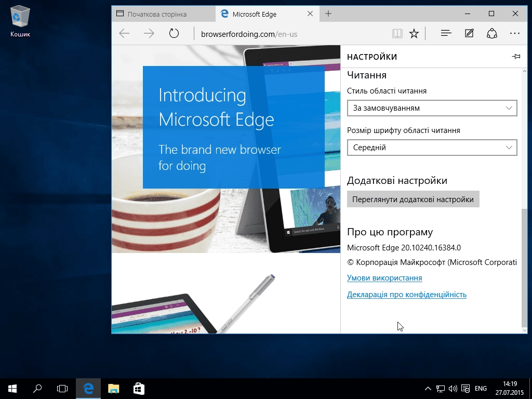532x399 pixels.
Task: Open the 'Декларація про конфіденційність' link
Action: coord(406,295)
